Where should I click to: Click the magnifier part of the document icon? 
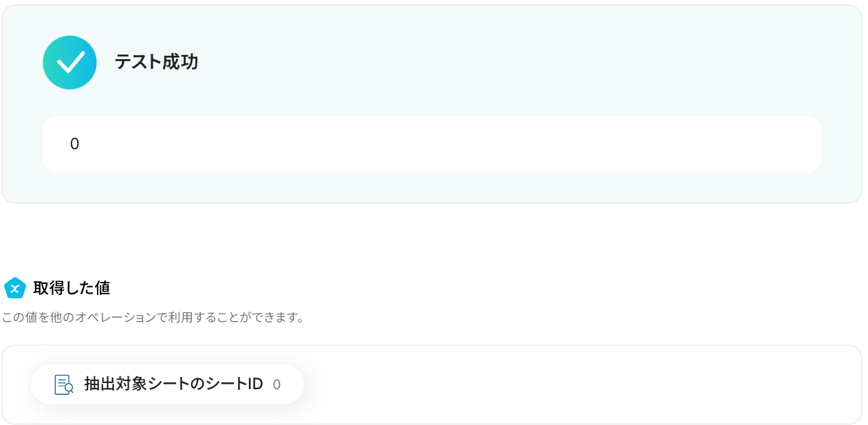click(69, 389)
